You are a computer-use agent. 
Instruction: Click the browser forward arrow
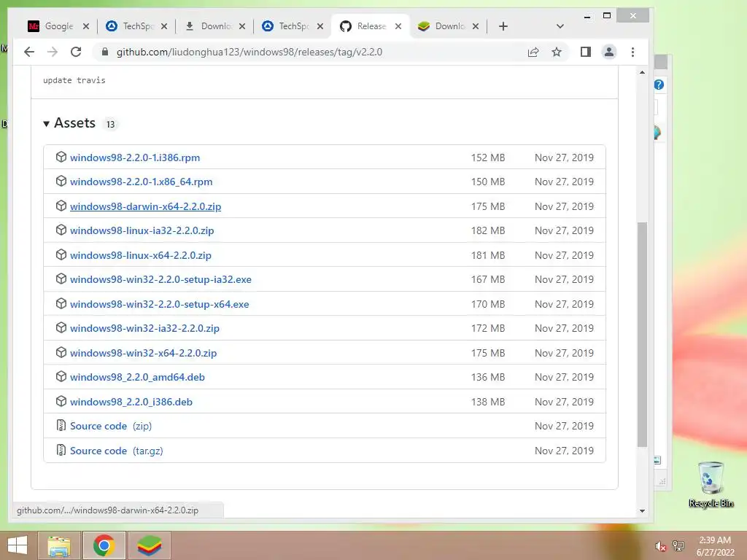tap(53, 52)
